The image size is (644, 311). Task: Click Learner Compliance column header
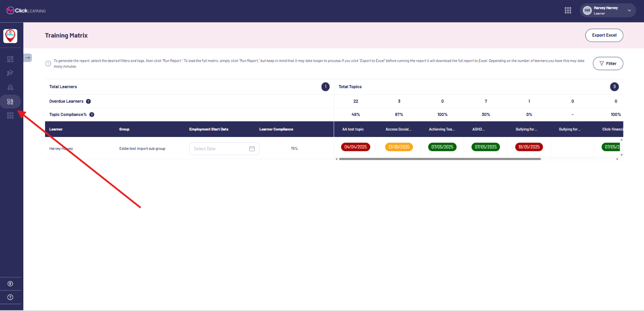(276, 129)
